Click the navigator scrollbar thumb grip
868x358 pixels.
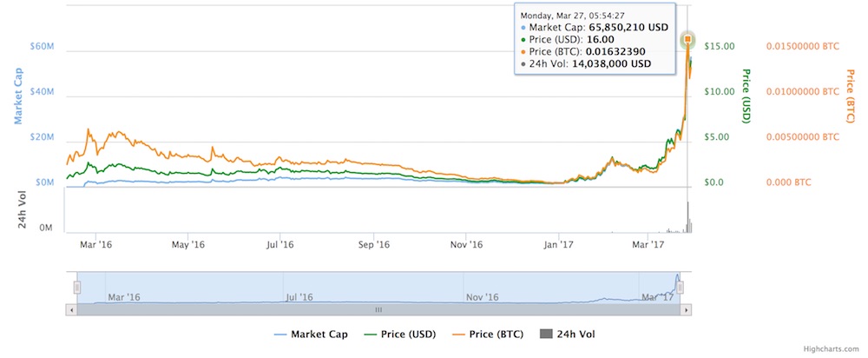click(x=378, y=310)
